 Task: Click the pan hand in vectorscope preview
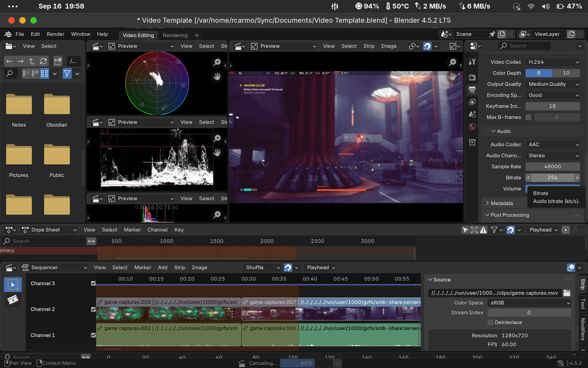[217, 76]
